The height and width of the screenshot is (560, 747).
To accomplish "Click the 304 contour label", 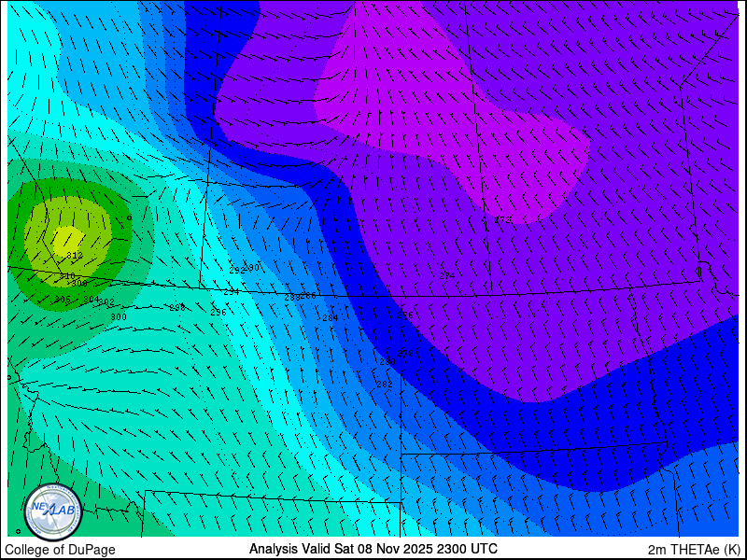I will click(x=91, y=299).
